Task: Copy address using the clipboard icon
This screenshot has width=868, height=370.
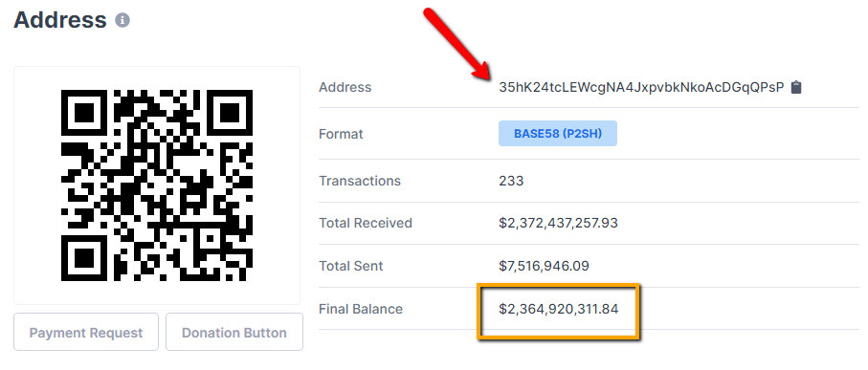Action: click(796, 87)
